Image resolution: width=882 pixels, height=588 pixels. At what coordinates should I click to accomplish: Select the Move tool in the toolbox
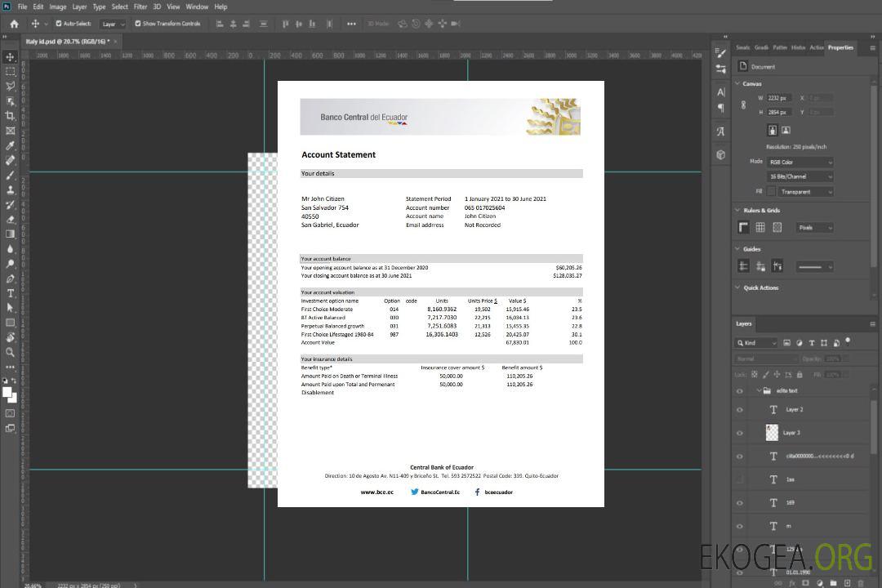(10, 57)
